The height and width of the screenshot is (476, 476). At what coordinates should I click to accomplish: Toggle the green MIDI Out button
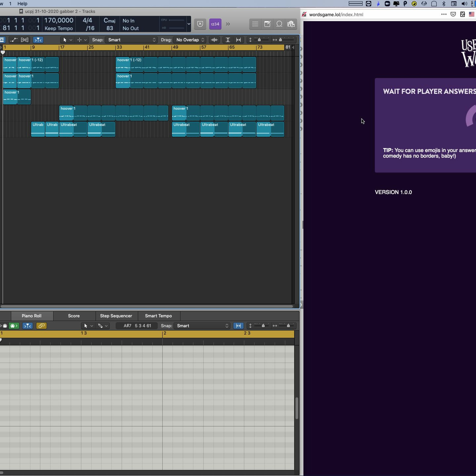point(14,326)
